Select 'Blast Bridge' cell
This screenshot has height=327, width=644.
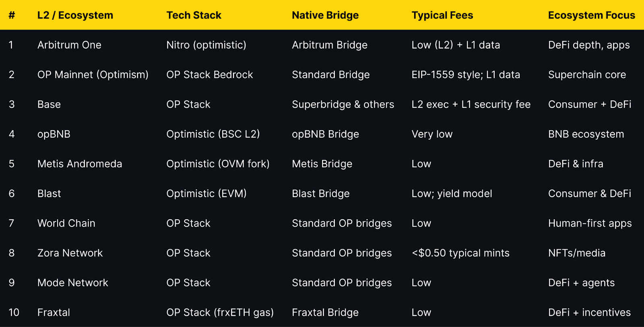320,194
